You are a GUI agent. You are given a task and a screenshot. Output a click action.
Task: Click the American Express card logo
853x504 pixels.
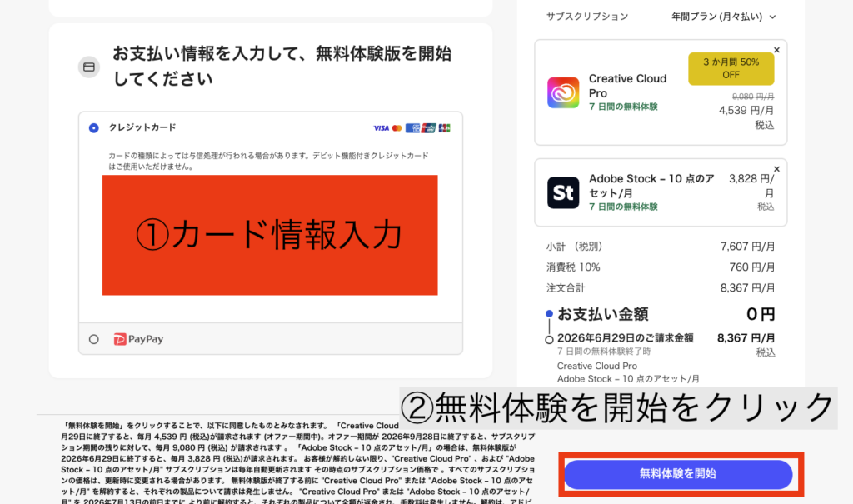(x=412, y=128)
